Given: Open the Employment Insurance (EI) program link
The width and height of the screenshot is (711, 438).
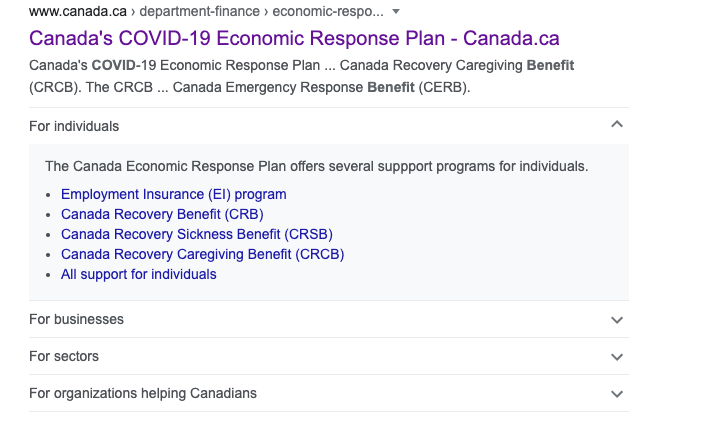Looking at the screenshot, I should point(174,194).
